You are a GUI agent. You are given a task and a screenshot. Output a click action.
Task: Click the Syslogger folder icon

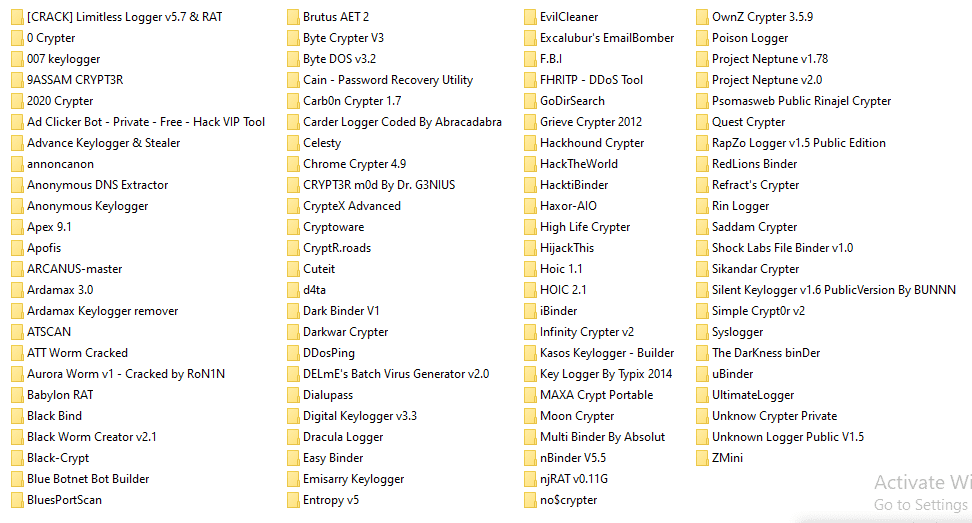pyautogui.click(x=702, y=332)
